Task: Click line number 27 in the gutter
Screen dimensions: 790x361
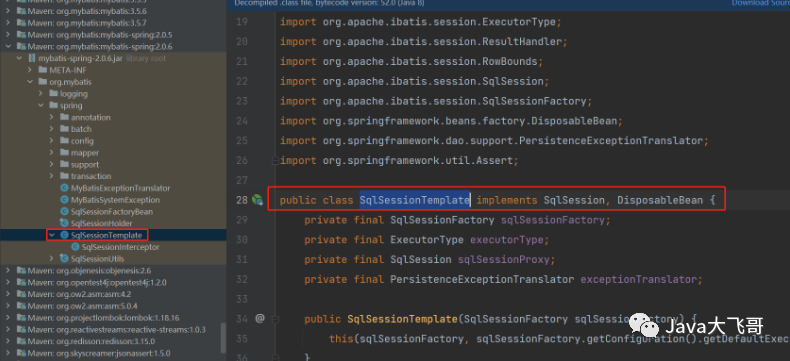Action: pyautogui.click(x=242, y=180)
